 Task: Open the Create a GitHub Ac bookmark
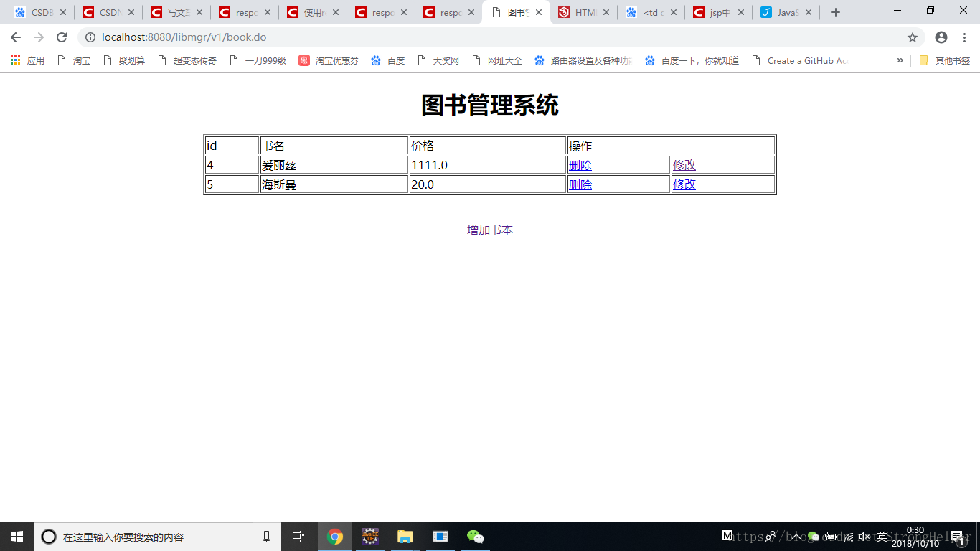[799, 61]
